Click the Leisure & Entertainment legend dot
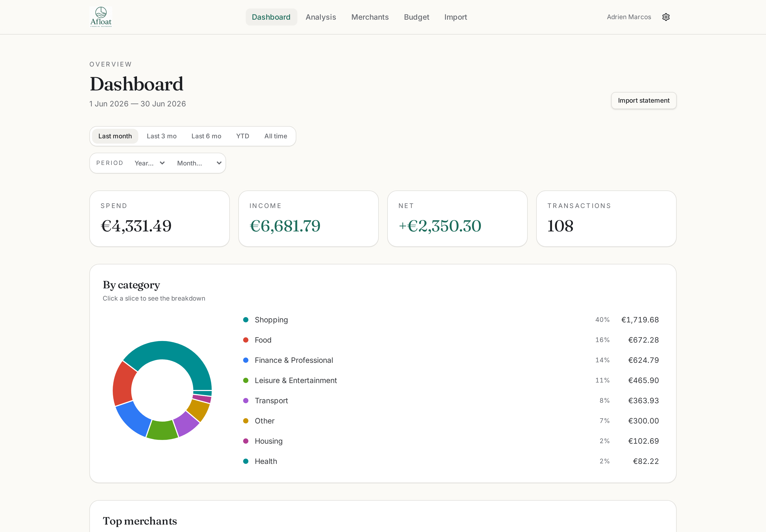The width and height of the screenshot is (766, 532). coord(246,380)
